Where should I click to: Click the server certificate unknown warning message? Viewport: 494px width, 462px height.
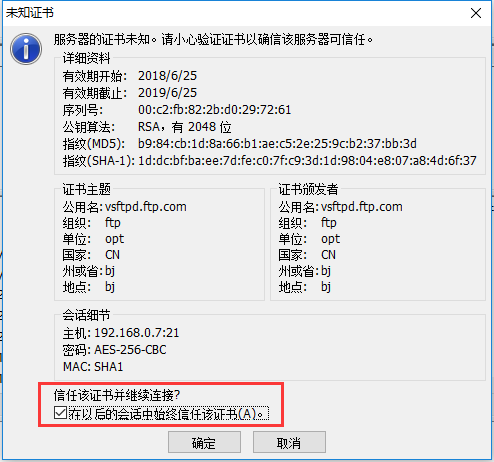point(213,40)
